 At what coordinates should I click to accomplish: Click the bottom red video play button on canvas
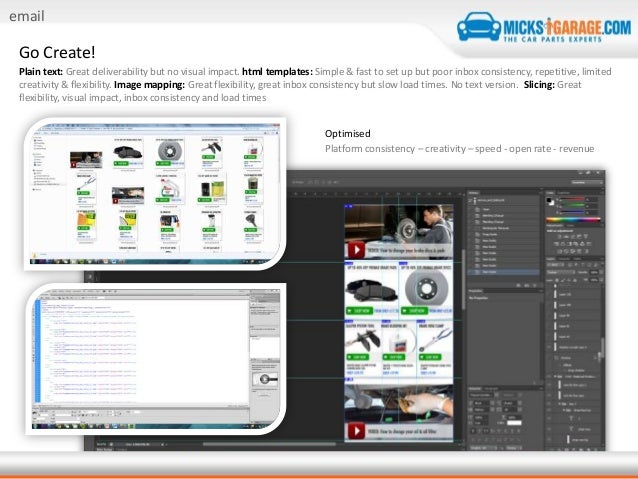point(356,431)
